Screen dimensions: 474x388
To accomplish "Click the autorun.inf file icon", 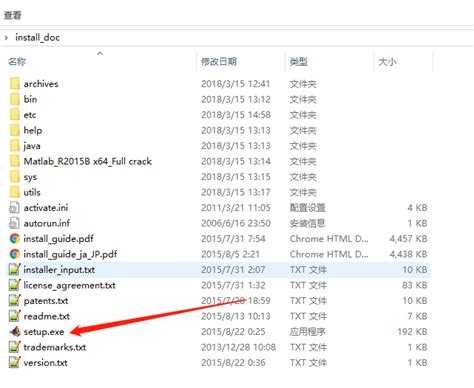I will (x=14, y=223).
